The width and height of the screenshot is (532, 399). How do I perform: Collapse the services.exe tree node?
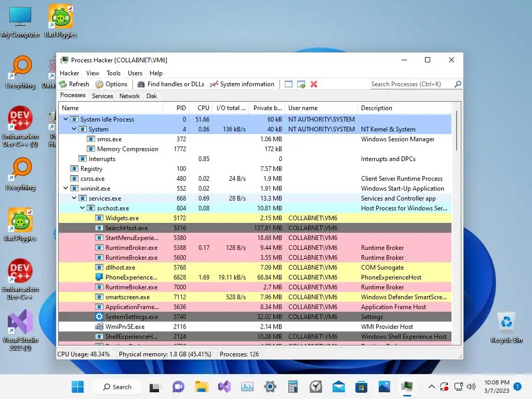(74, 198)
